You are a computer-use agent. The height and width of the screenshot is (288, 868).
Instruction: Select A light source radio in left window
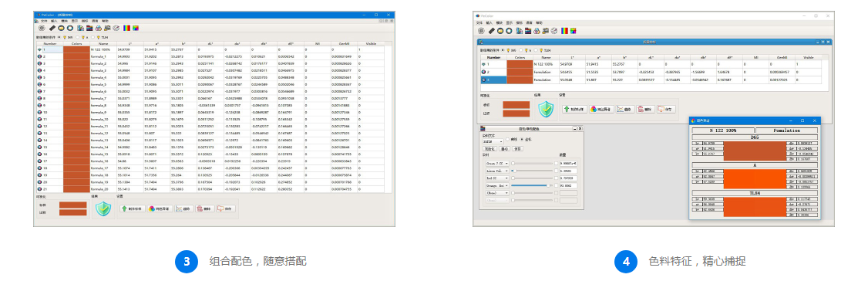pyautogui.click(x=78, y=37)
